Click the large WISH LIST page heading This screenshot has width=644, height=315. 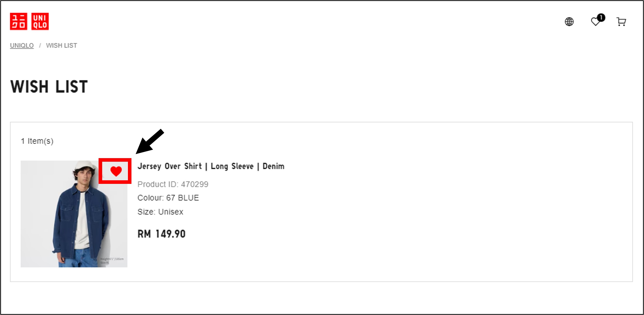(49, 87)
